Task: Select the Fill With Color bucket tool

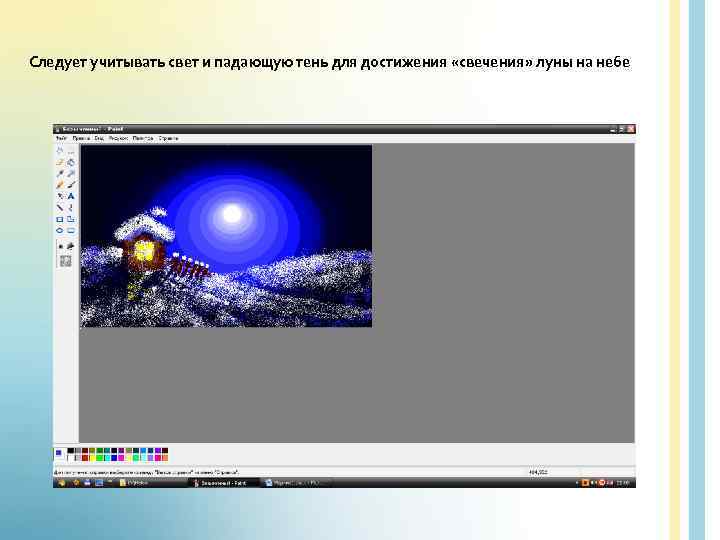Action: (x=71, y=163)
